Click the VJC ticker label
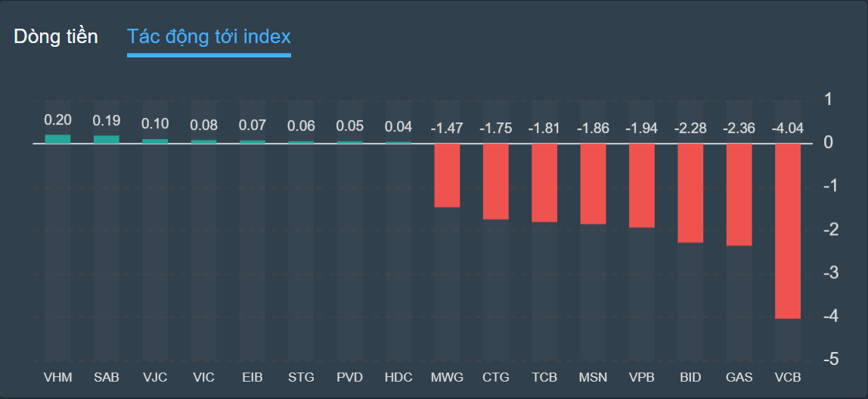868x399 pixels. click(x=155, y=377)
